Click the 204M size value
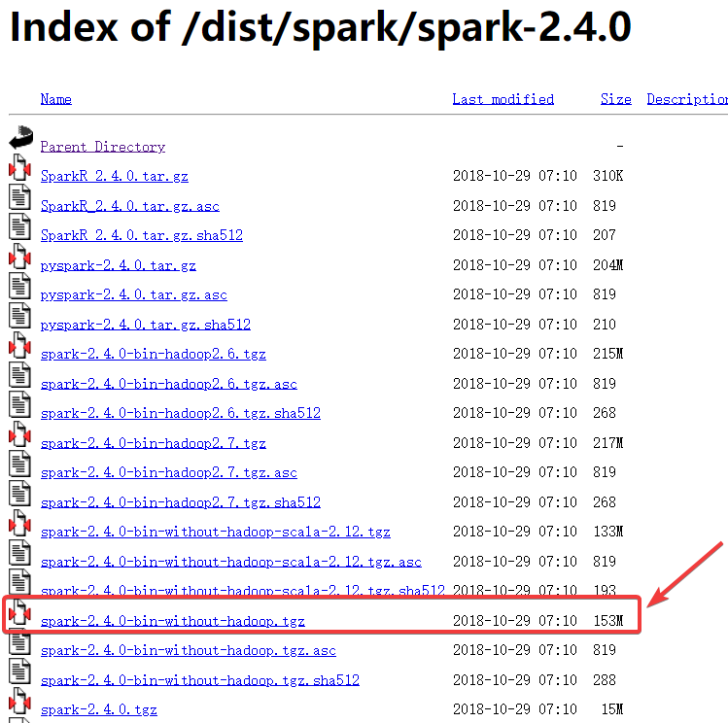Viewport: 728px width, 723px height. (x=607, y=265)
